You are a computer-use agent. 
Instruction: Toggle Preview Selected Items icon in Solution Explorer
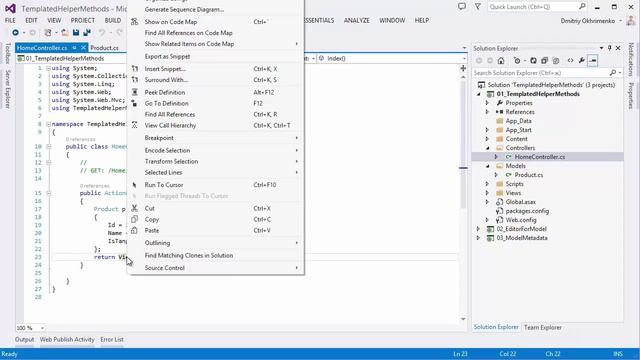click(x=593, y=61)
